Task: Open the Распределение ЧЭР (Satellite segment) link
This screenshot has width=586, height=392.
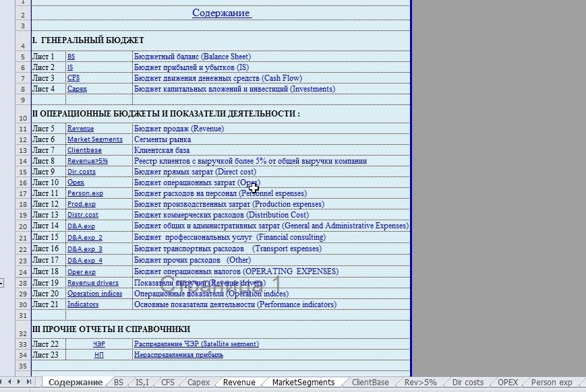Action: pos(197,344)
